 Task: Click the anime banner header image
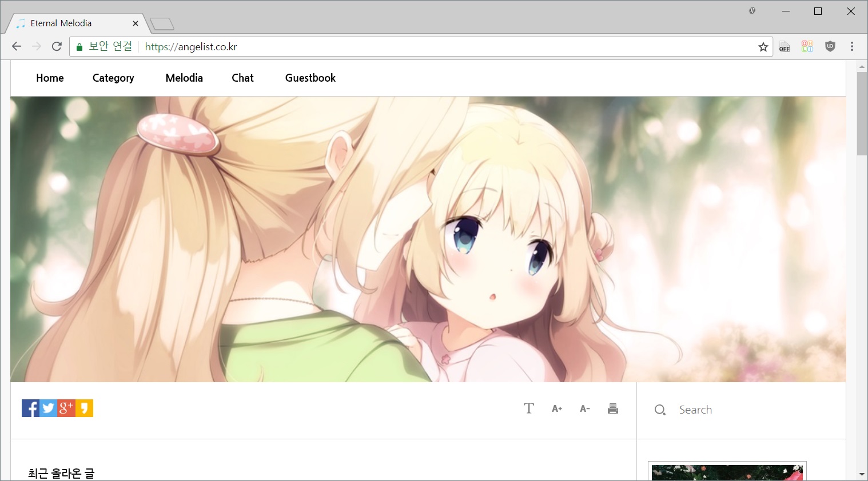tap(428, 239)
